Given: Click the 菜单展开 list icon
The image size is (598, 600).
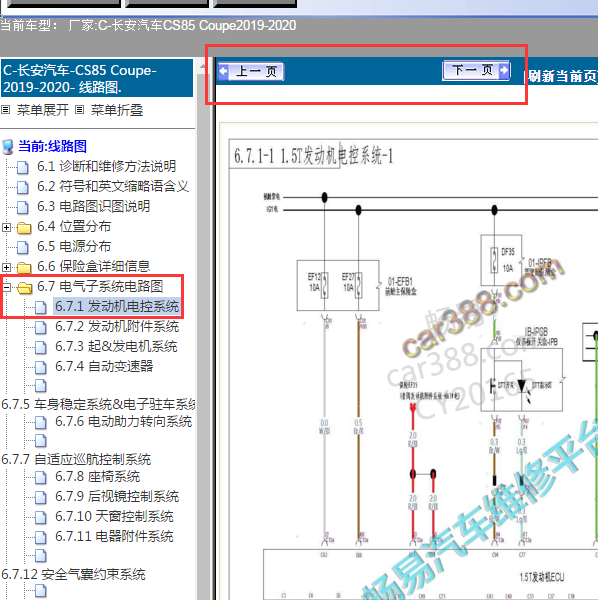Looking at the screenshot, I should click(6, 110).
